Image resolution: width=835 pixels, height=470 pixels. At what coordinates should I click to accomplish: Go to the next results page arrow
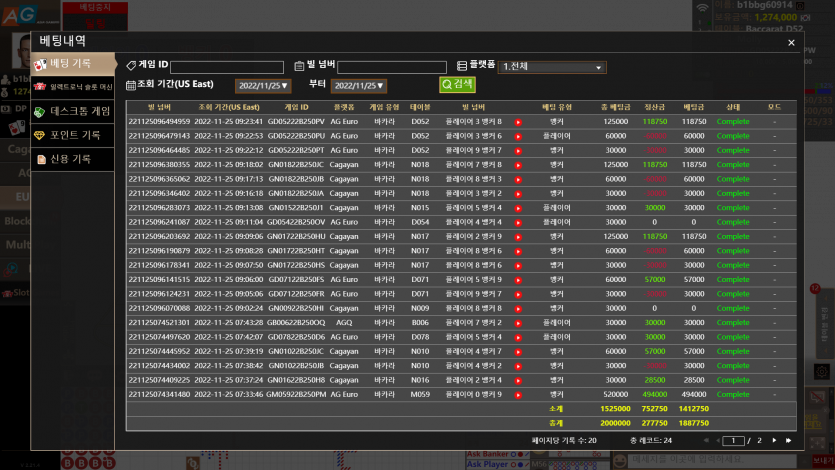pyautogui.click(x=774, y=441)
